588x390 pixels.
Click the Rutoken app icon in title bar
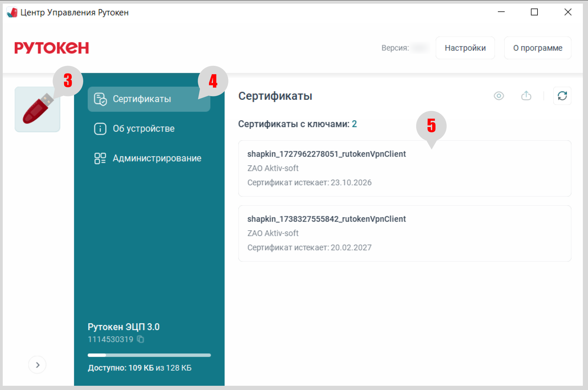(x=12, y=12)
